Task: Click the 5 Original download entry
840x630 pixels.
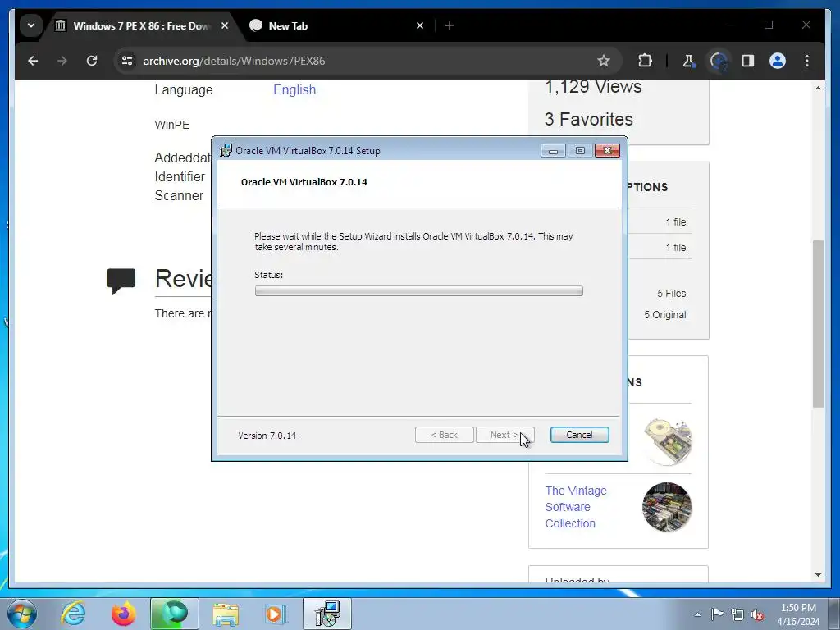Action: pyautogui.click(x=664, y=314)
